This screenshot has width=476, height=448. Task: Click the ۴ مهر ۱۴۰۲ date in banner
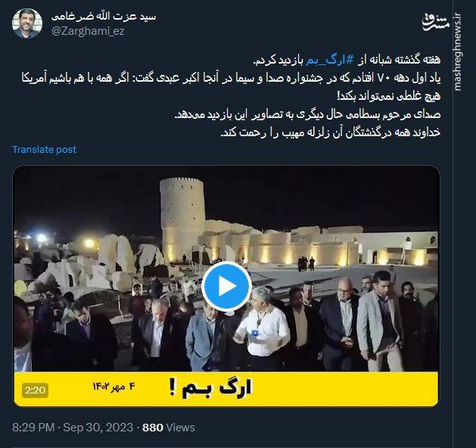[x=114, y=387]
